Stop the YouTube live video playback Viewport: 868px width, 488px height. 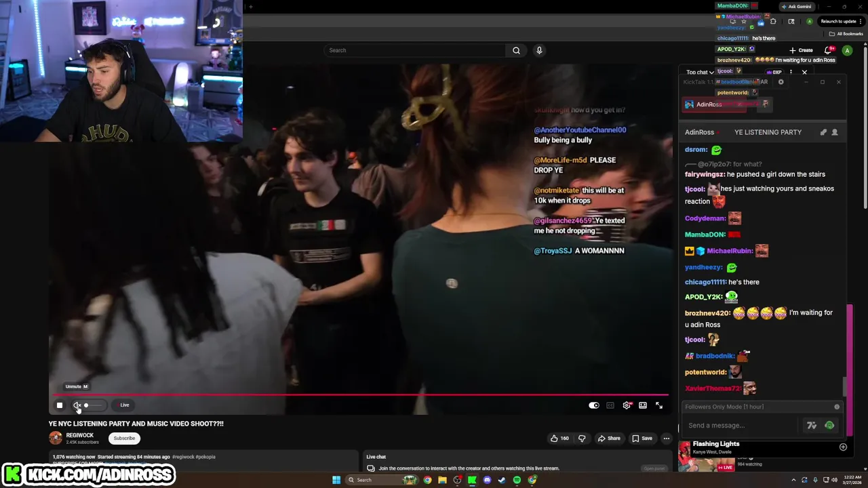coord(60,405)
